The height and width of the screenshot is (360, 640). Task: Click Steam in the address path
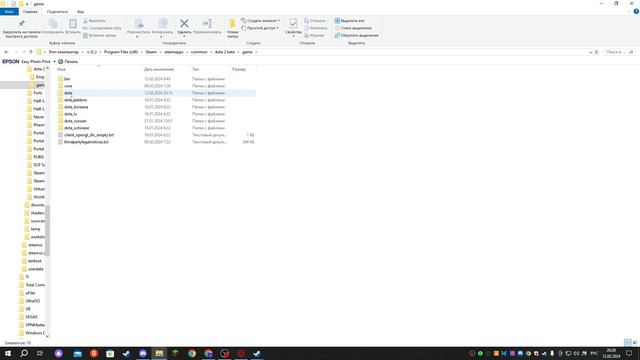(x=151, y=52)
